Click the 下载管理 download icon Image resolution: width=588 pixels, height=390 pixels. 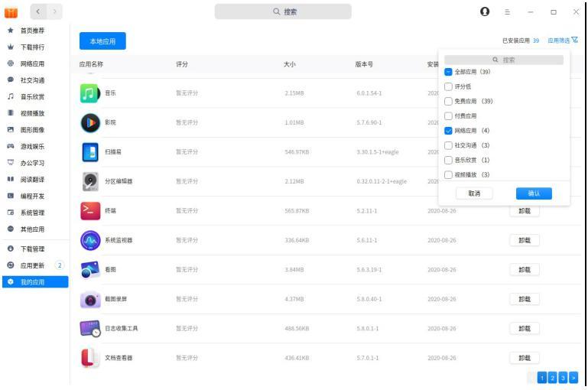tap(11, 249)
